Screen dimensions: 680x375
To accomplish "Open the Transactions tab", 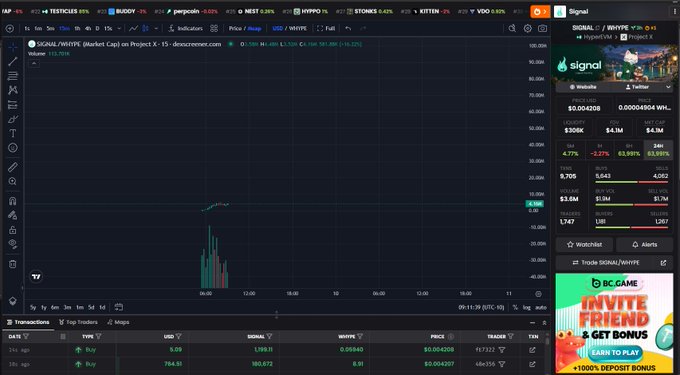I will (28, 322).
